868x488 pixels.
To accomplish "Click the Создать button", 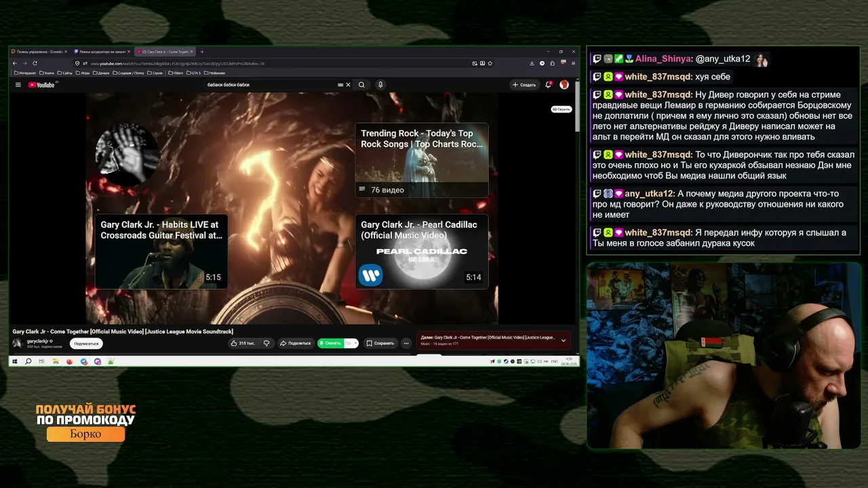I will 524,85.
